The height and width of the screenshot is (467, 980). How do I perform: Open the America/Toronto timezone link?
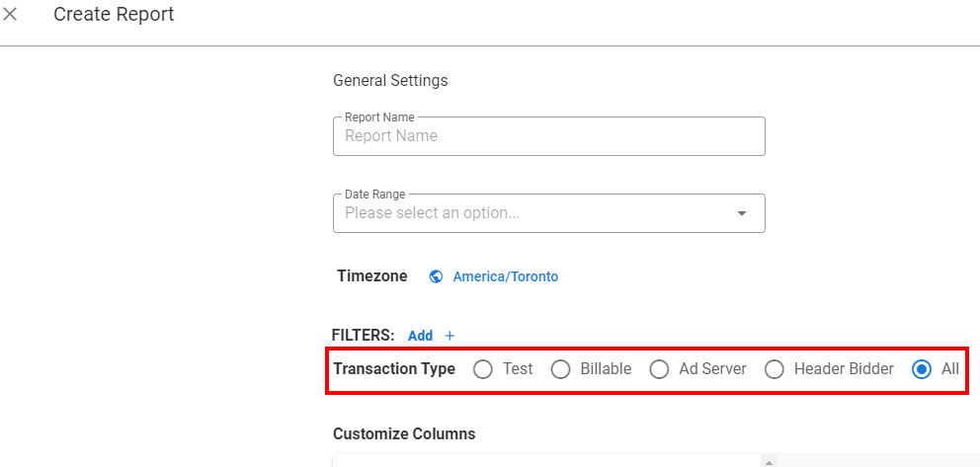click(505, 276)
